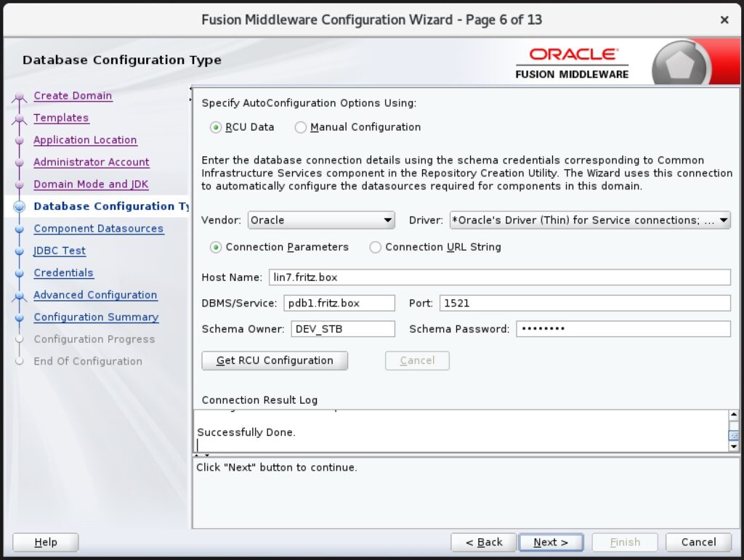Click the Database Configuration Type current-step icon
This screenshot has width=744, height=560.
20,206
